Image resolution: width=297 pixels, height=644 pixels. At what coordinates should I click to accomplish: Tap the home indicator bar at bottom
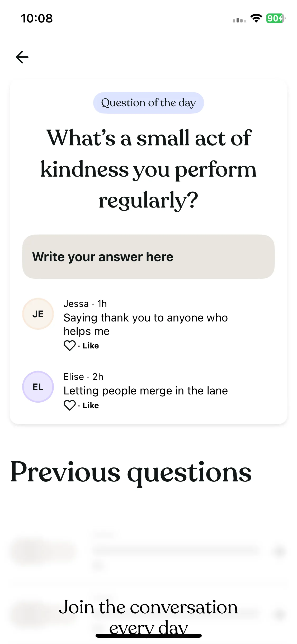pos(148,636)
